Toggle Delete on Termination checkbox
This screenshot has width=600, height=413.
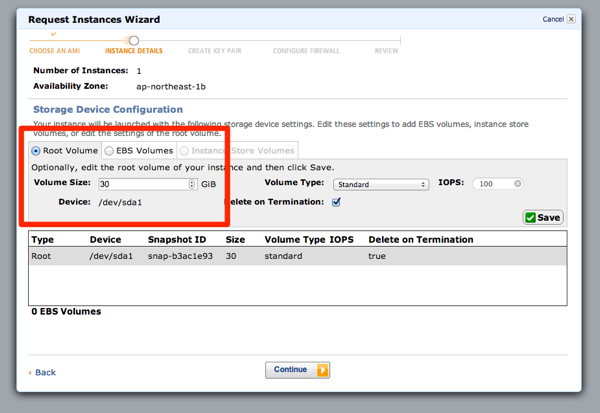[336, 202]
